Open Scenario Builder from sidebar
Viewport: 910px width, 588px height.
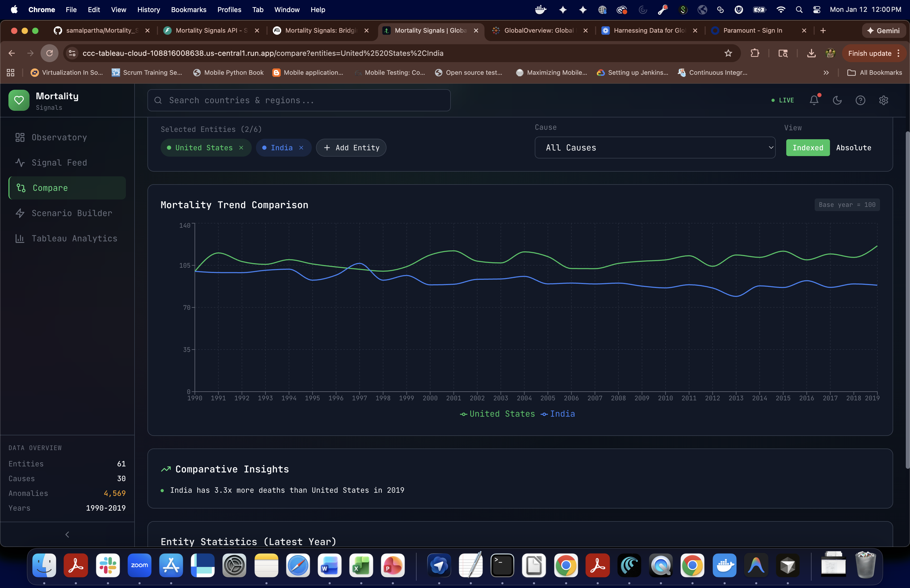click(x=71, y=213)
